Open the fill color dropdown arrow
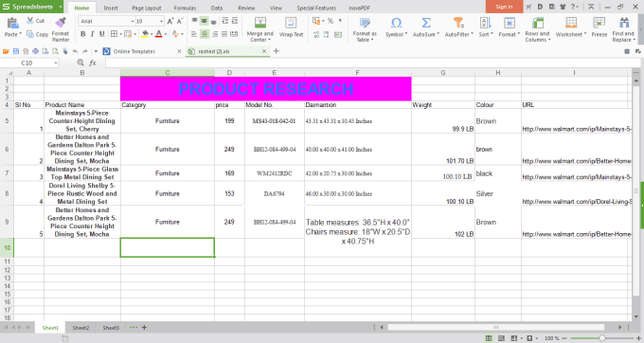This screenshot has height=343, width=644. point(152,34)
